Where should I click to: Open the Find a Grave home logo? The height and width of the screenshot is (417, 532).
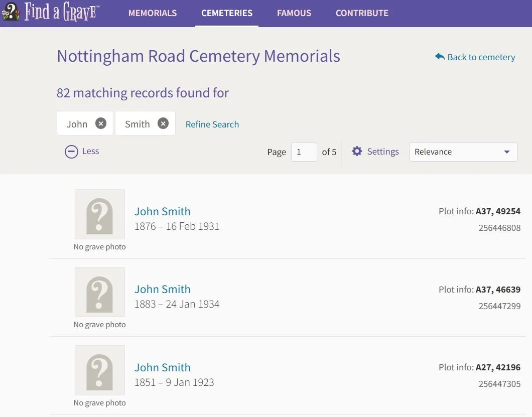[51, 12]
